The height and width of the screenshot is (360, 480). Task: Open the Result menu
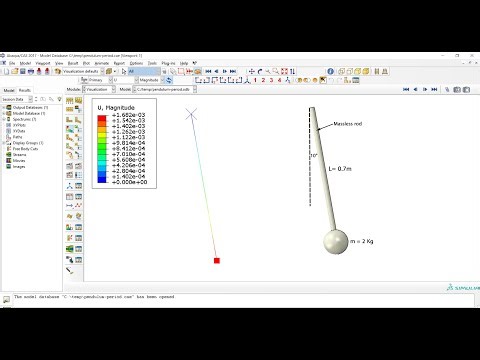click(x=73, y=63)
